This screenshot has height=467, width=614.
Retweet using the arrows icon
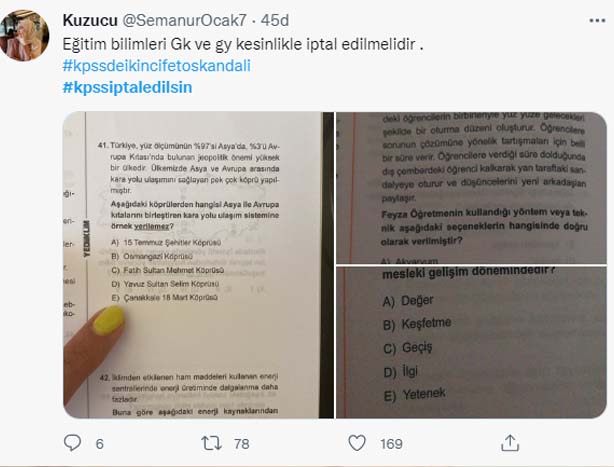(211, 443)
